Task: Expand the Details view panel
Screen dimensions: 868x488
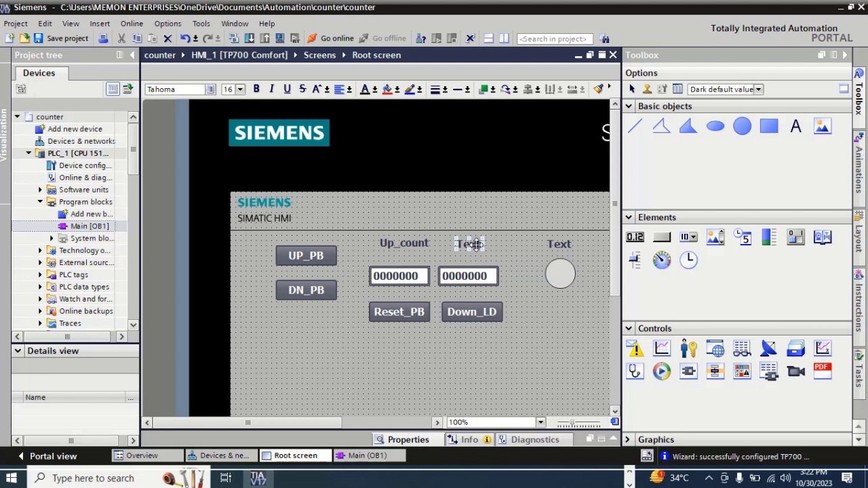Action: click(17, 351)
